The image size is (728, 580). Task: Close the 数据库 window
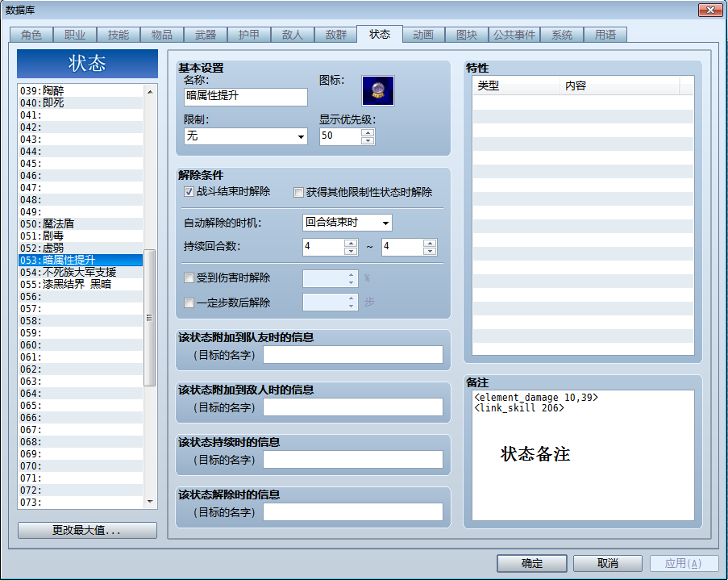click(710, 10)
